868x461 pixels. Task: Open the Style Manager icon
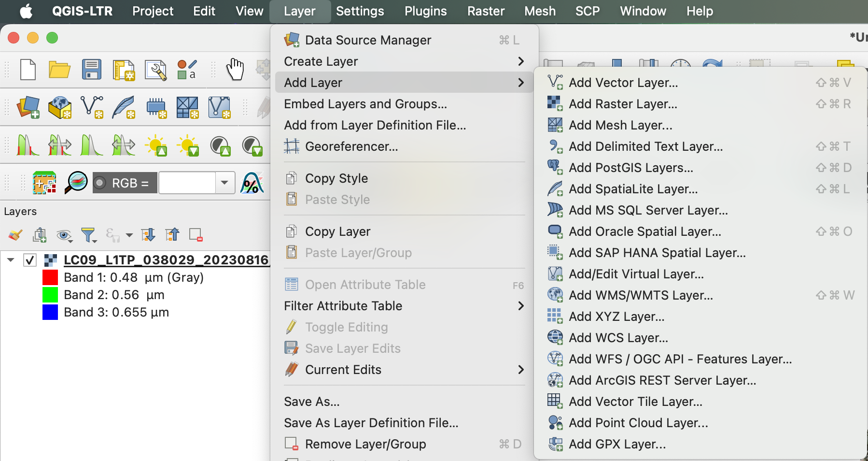click(x=187, y=70)
